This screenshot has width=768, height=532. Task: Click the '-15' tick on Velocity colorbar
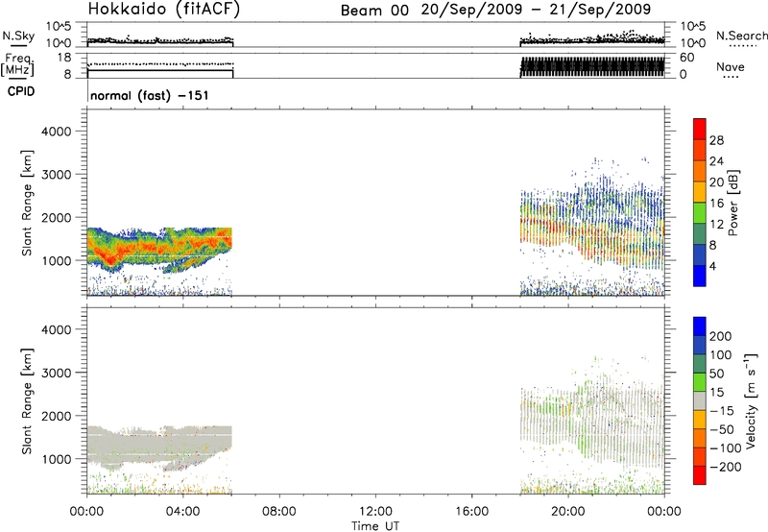[722, 411]
